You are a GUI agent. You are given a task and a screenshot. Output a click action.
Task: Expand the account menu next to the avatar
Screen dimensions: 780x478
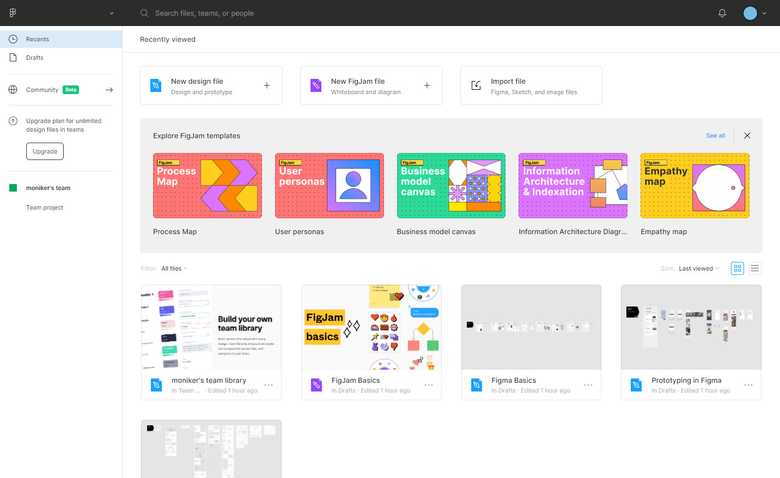pos(765,13)
